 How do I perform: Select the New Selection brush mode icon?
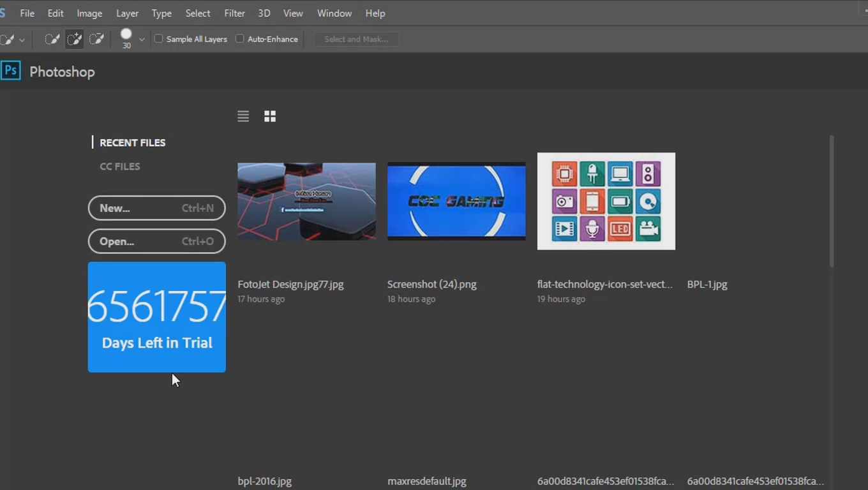(52, 39)
